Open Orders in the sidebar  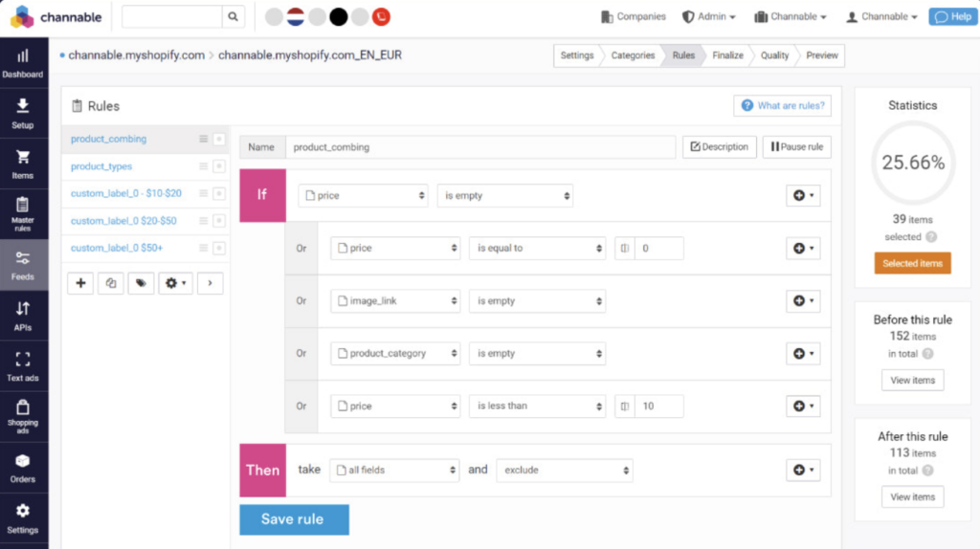pos(23,468)
